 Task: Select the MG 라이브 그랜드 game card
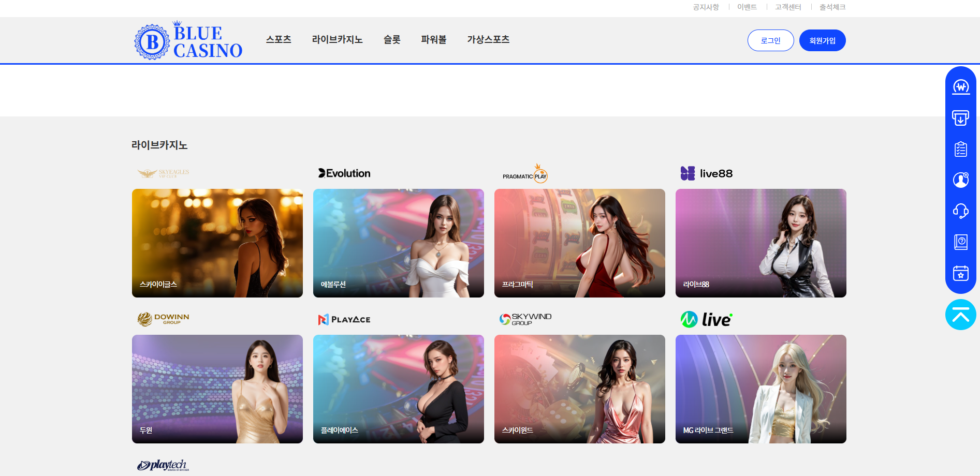pos(760,389)
